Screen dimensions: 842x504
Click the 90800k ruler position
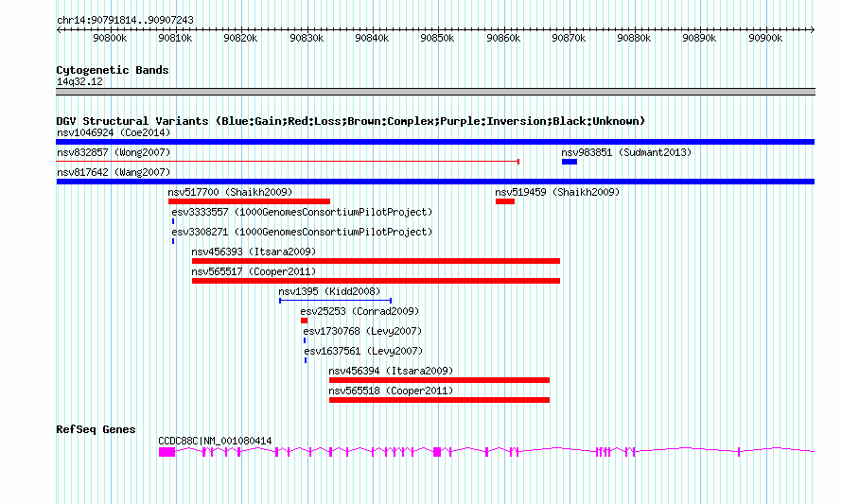110,38
